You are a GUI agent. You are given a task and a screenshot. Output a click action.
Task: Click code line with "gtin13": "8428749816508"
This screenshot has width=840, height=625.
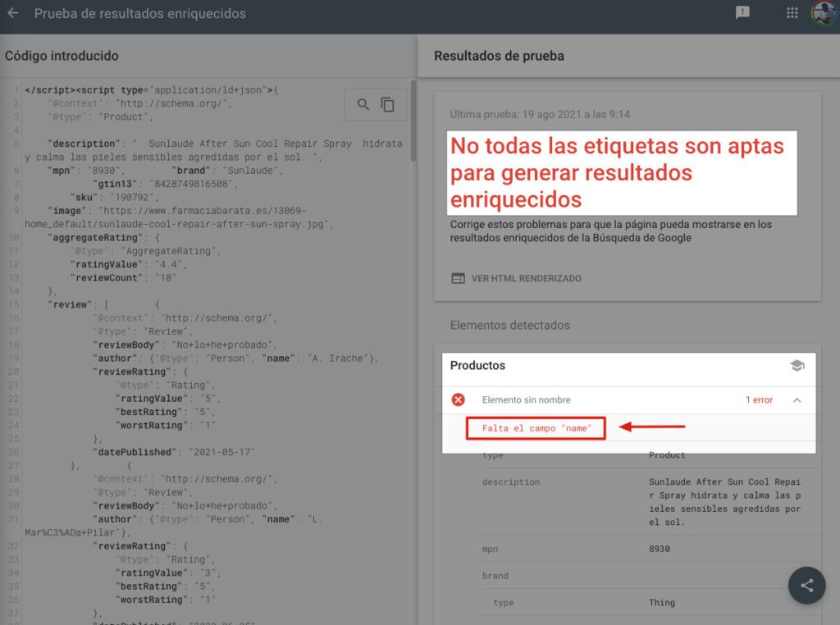coord(165,185)
